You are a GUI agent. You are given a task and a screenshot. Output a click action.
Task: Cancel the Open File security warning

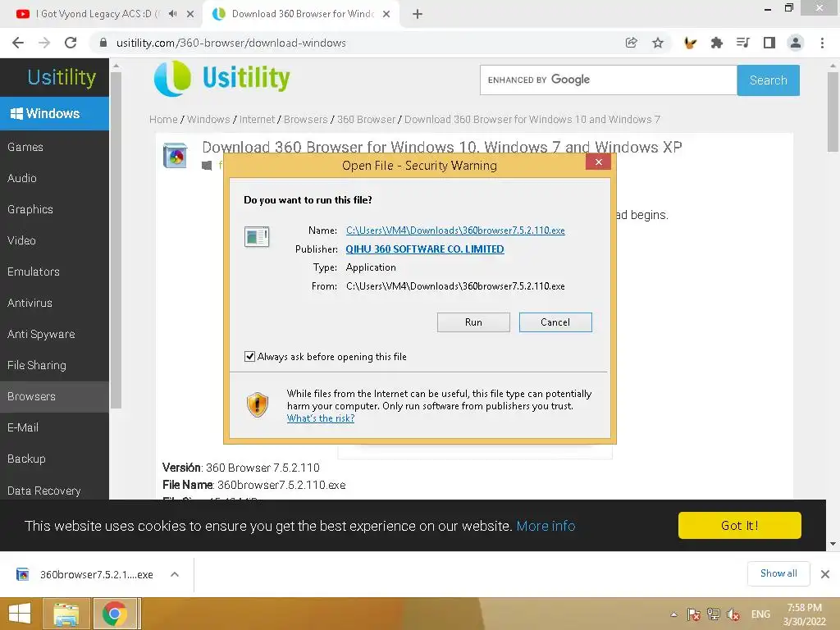click(555, 322)
